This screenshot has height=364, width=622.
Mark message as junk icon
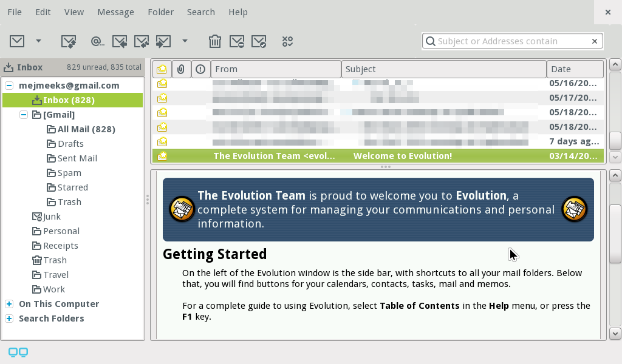237,41
